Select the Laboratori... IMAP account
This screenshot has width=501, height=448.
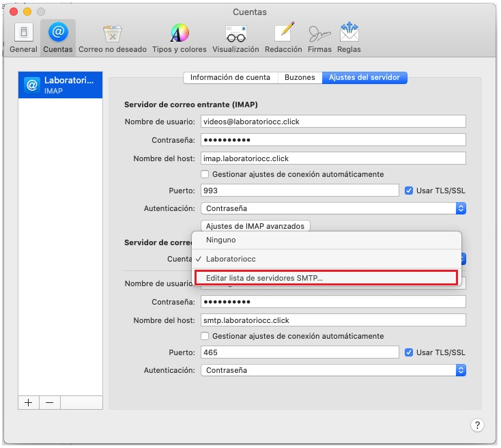click(60, 85)
